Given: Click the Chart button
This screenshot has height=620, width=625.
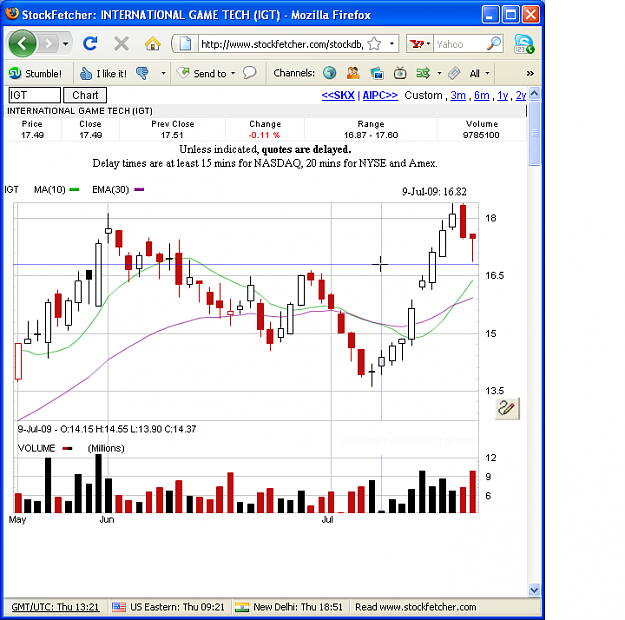Looking at the screenshot, I should click(x=85, y=95).
